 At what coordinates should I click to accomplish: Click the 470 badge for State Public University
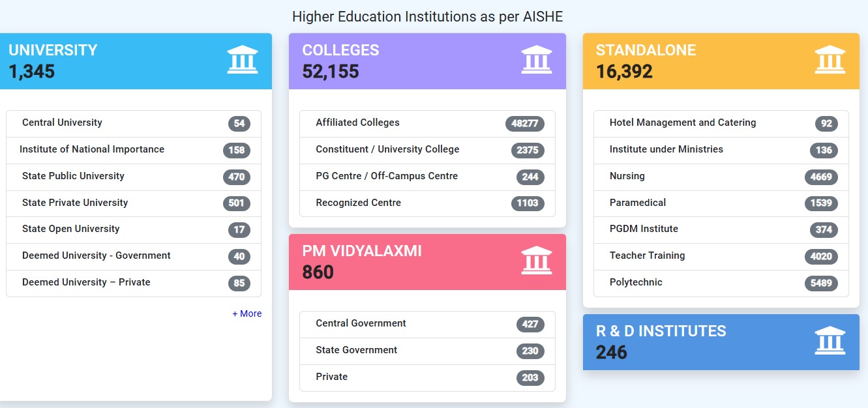click(237, 177)
